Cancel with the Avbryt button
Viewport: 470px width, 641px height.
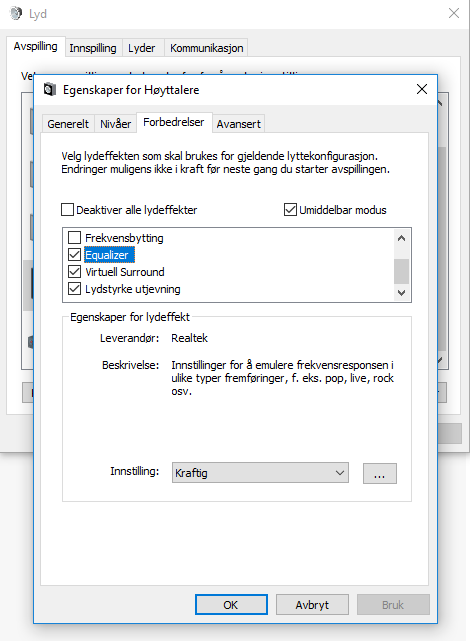(312, 605)
